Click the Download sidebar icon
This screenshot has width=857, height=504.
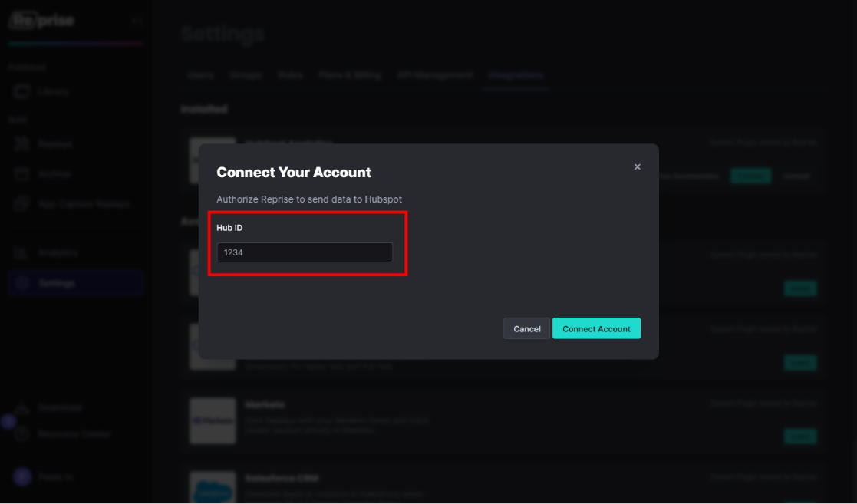point(21,408)
